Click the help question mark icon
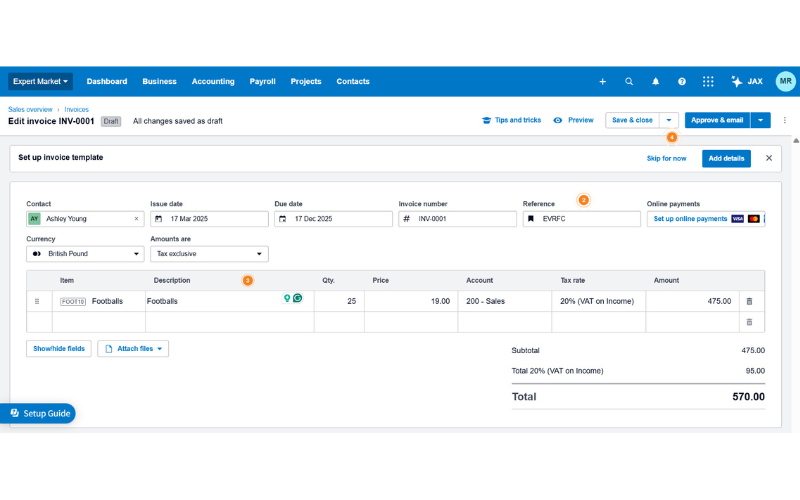 coord(682,82)
